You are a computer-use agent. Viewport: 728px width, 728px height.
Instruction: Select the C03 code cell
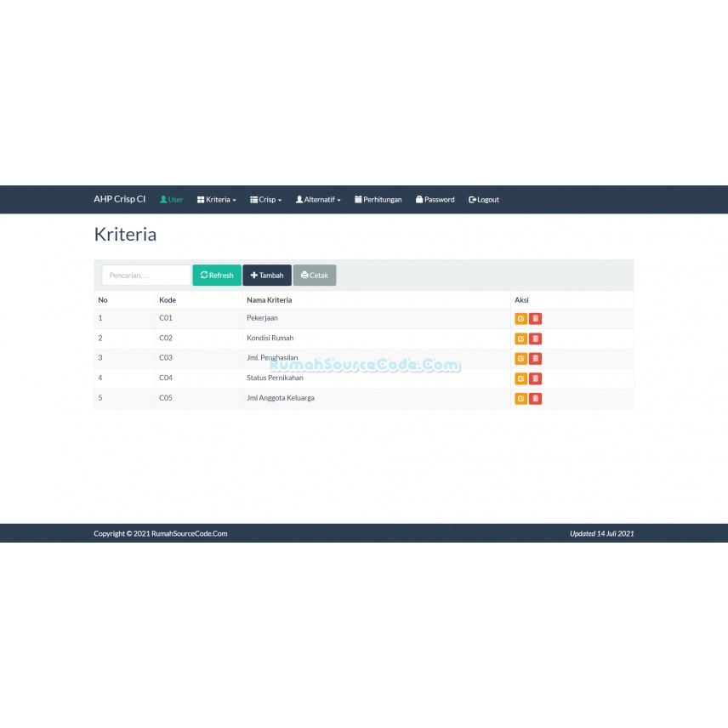[199, 358]
